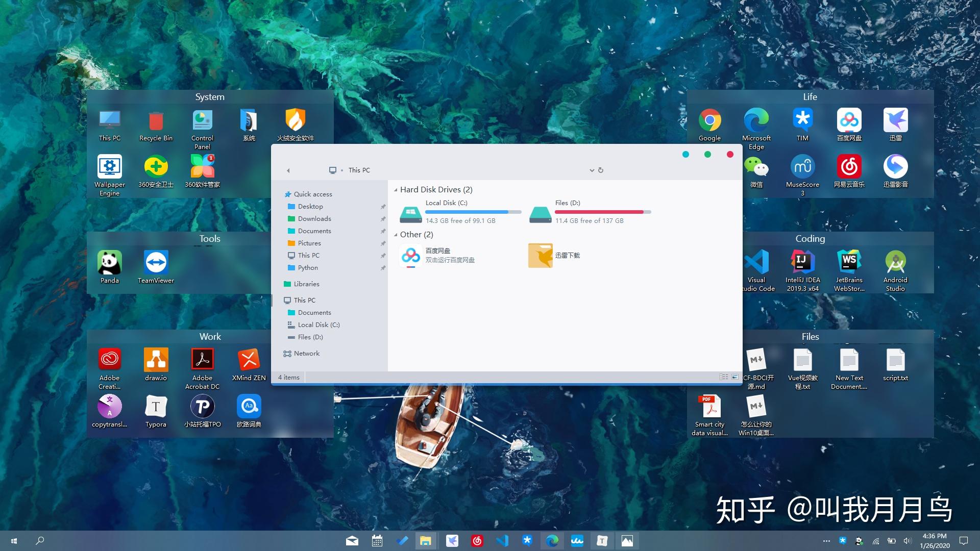Open Typora from the Work section
Viewport: 980px width, 551px height.
pos(156,407)
